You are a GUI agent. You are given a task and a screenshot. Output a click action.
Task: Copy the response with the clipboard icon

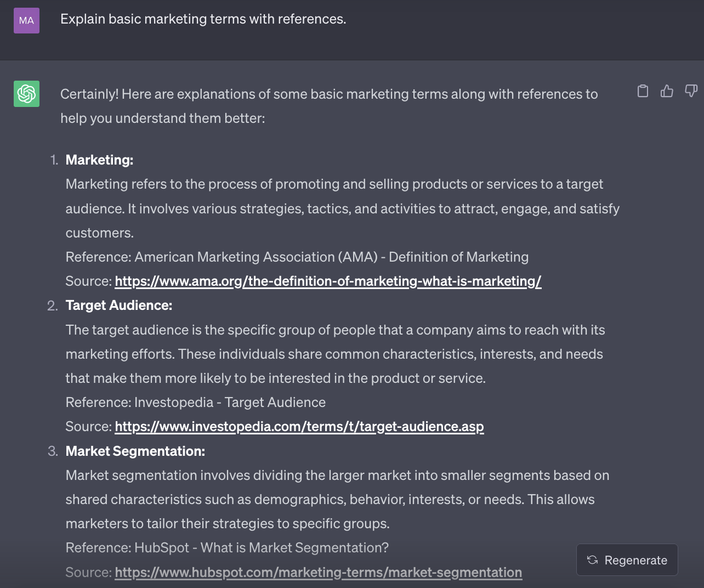pos(643,91)
